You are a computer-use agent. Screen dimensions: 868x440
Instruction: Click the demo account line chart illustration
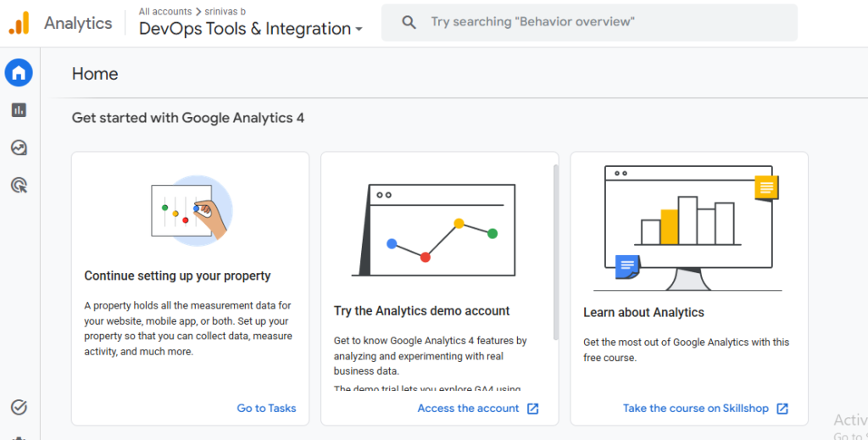coord(434,230)
